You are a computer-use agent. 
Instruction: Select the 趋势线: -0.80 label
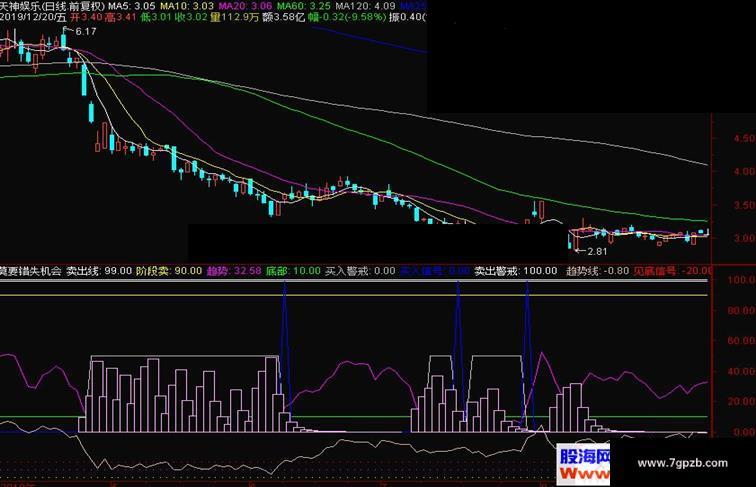597,271
